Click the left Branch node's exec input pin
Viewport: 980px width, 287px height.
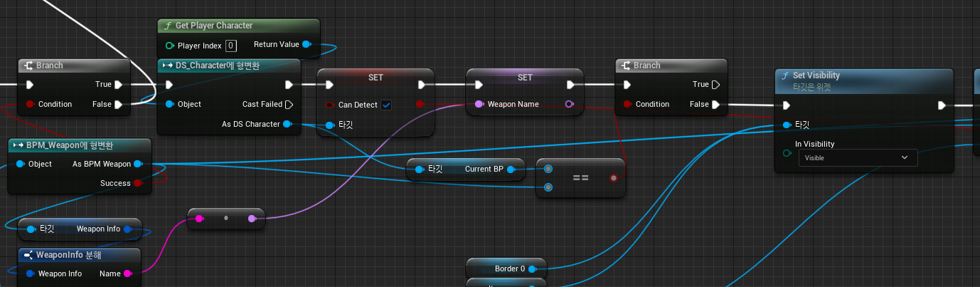(x=30, y=85)
